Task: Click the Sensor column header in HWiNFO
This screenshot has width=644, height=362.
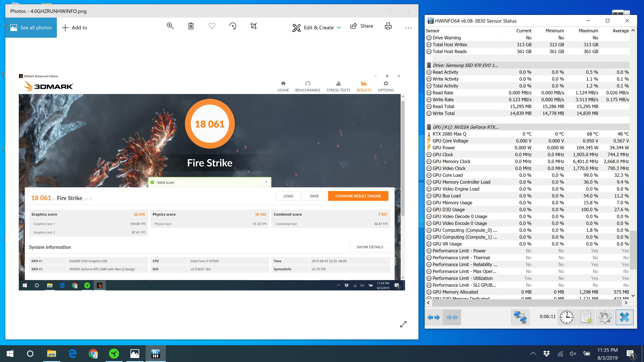Action: click(462, 31)
